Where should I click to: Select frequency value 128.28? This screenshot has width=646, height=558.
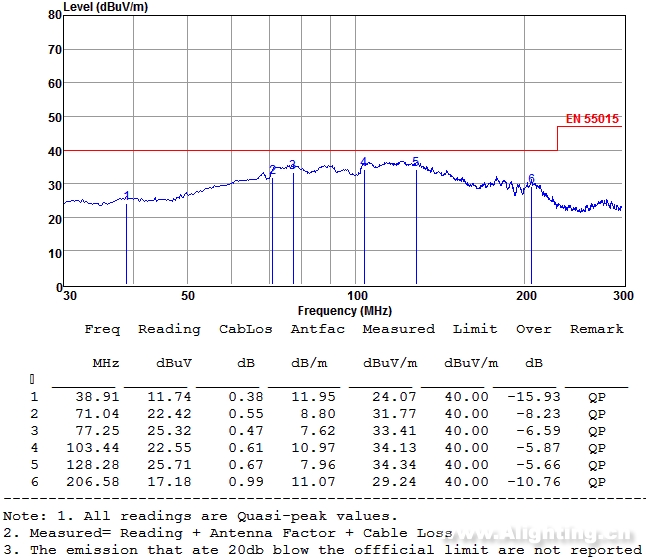[93, 465]
